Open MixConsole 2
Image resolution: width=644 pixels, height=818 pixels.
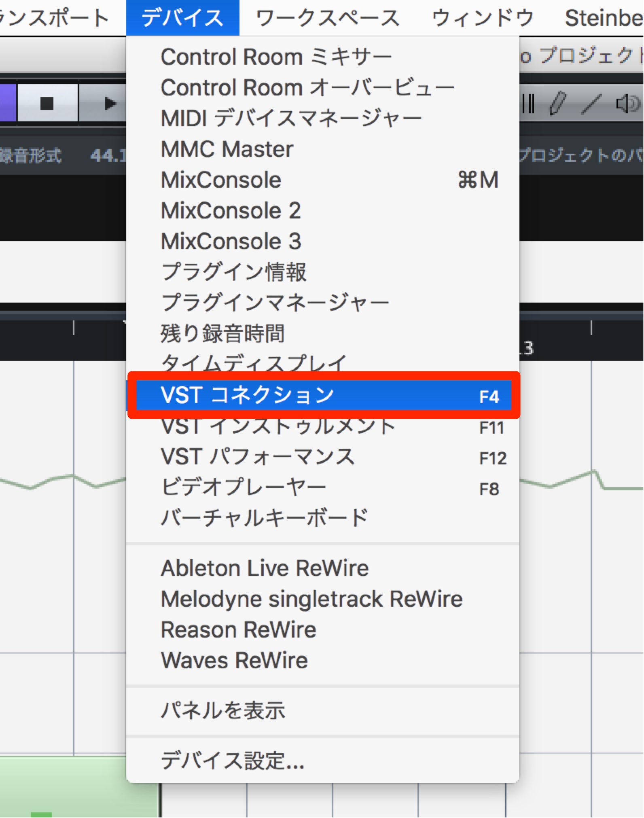322,210
